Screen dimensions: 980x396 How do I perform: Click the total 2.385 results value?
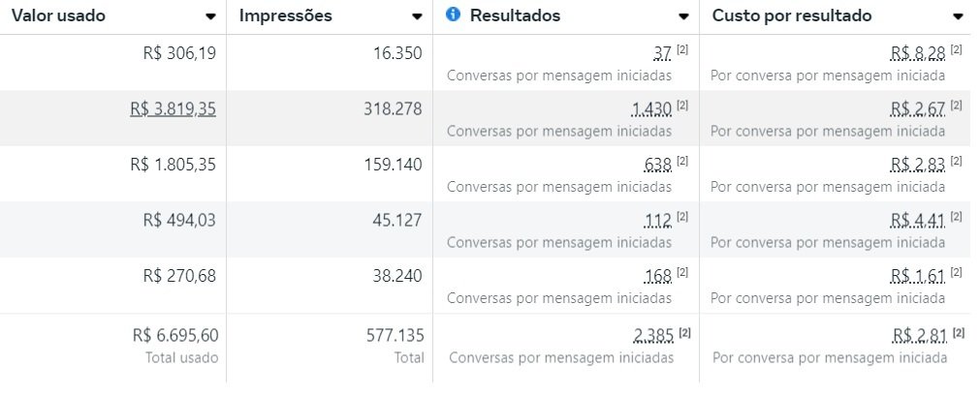(652, 336)
